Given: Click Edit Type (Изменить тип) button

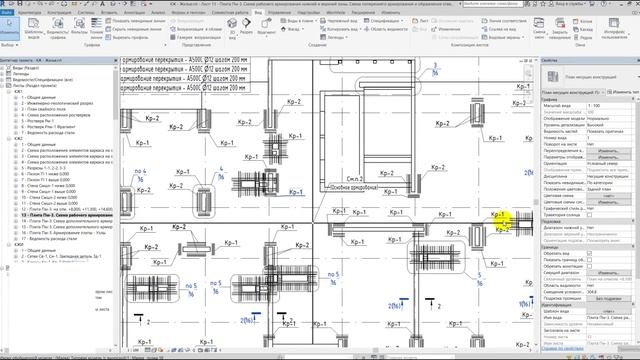Looking at the screenshot, I should coord(623,93).
